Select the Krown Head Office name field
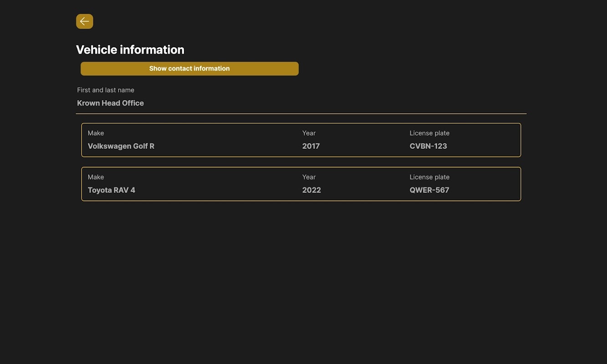Image resolution: width=607 pixels, height=364 pixels. click(x=110, y=103)
